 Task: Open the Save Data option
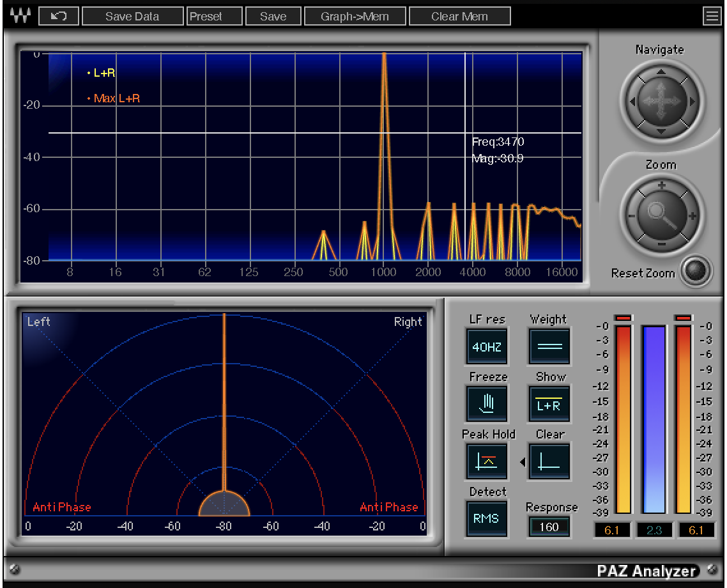tap(132, 16)
